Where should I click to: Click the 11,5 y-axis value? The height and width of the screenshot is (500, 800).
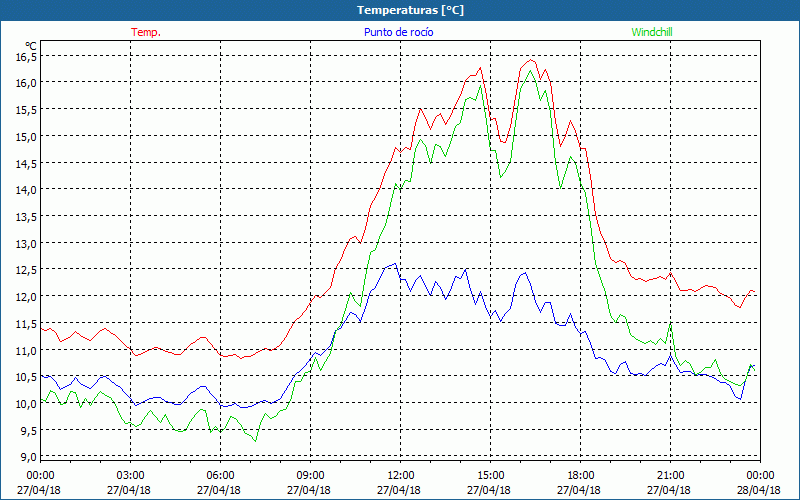(26, 324)
